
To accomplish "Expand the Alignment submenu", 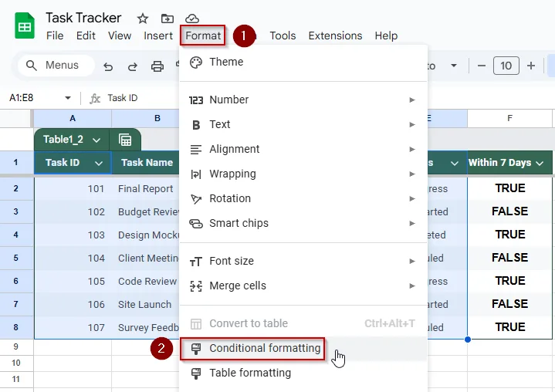I will click(x=303, y=149).
